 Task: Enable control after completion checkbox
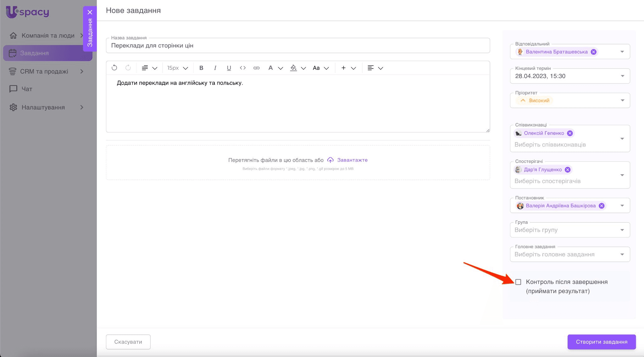(x=518, y=282)
